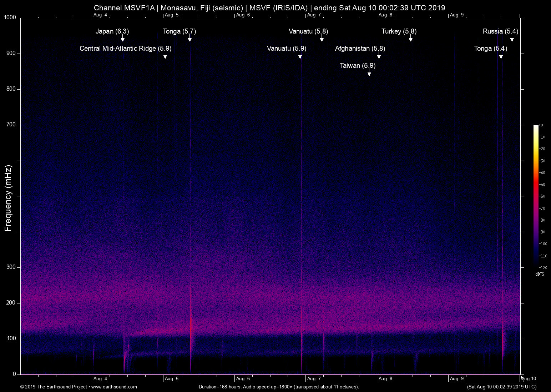Click the Central Mid-Atlantic Ridge (5.9) label
This screenshot has width=551, height=392.
click(126, 49)
